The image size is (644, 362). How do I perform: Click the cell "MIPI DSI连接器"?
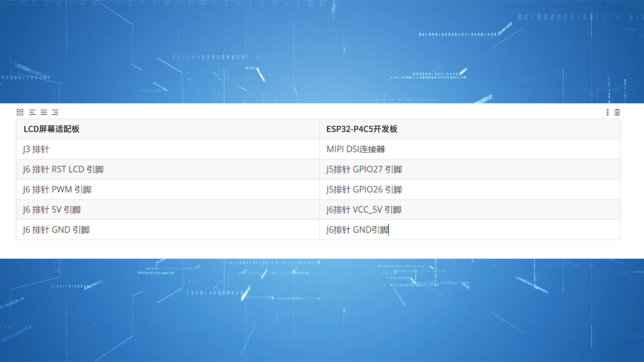coord(470,149)
